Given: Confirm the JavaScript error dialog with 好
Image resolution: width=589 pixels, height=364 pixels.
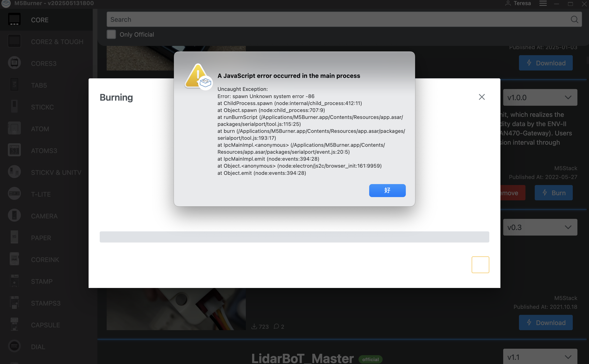Looking at the screenshot, I should tap(387, 190).
